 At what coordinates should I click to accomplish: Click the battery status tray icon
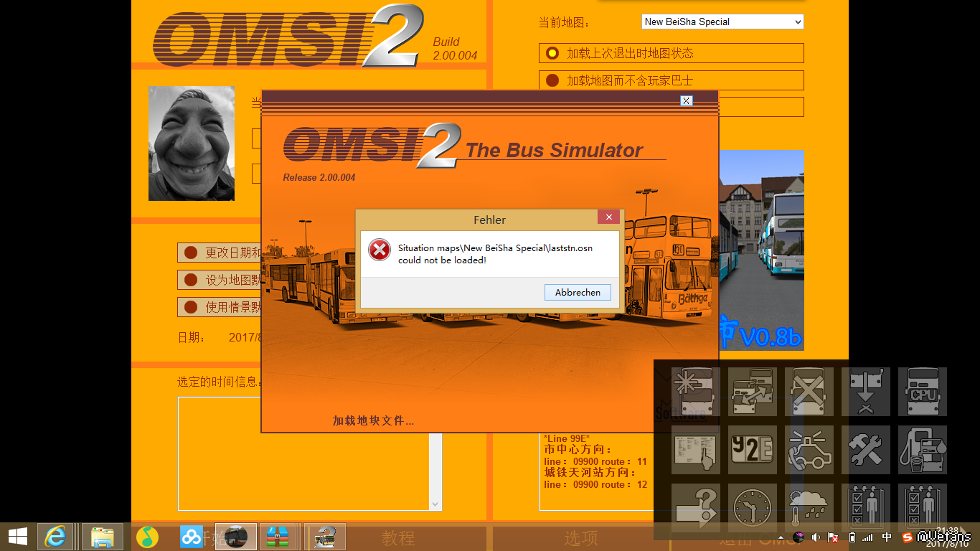[852, 537]
